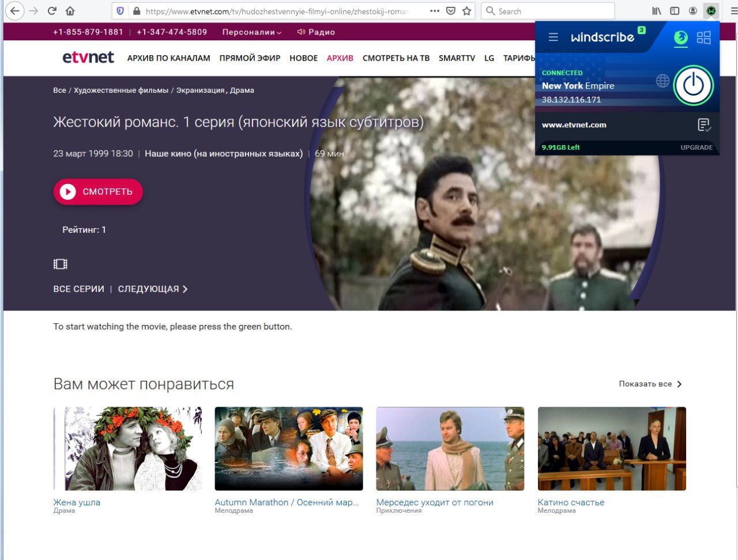The height and width of the screenshot is (560, 738).
Task: Open the Радио link
Action: coord(316,32)
